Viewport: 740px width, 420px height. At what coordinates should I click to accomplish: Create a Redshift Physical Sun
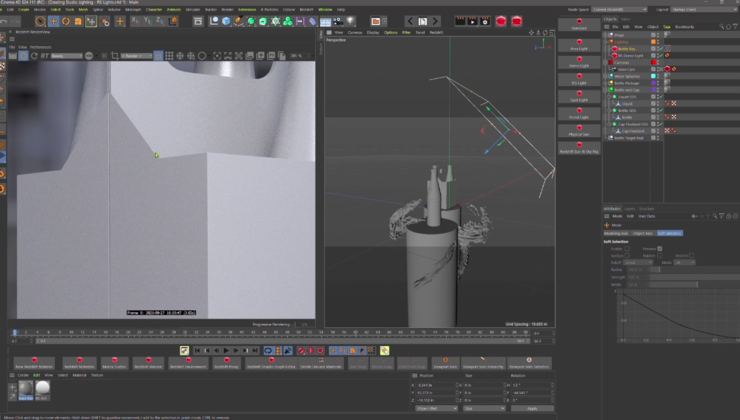pyautogui.click(x=579, y=130)
